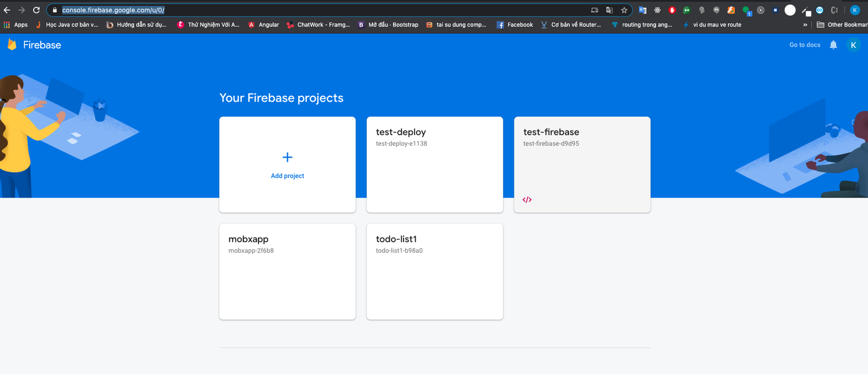Open the 'ChatWork - Framg...' bookmark
Viewport: 868px width, 374px height.
[x=318, y=25]
